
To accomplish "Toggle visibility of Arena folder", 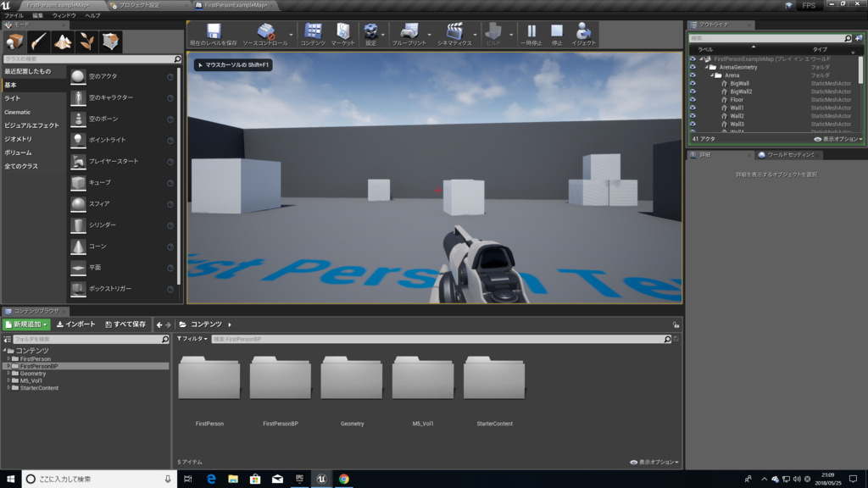I will pos(693,75).
